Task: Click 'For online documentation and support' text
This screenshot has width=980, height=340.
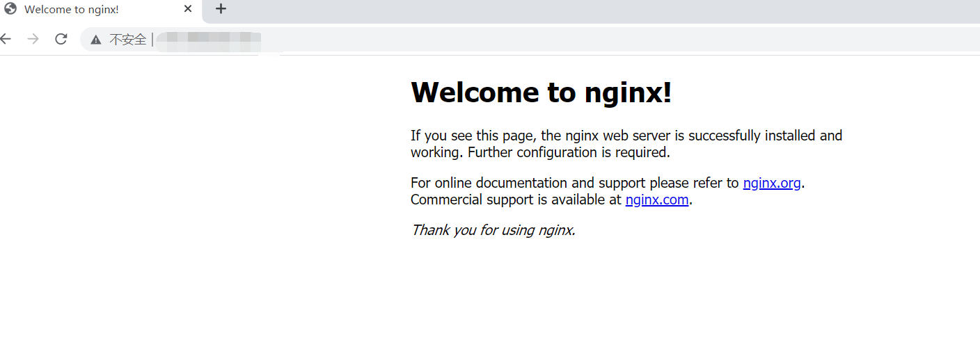Action: pyautogui.click(x=528, y=183)
